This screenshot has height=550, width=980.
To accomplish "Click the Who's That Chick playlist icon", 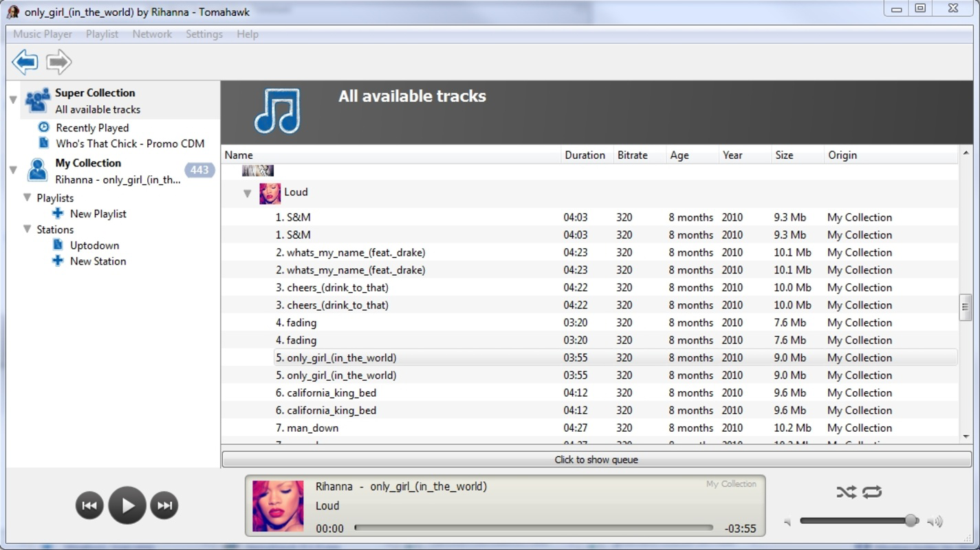I will [x=44, y=143].
